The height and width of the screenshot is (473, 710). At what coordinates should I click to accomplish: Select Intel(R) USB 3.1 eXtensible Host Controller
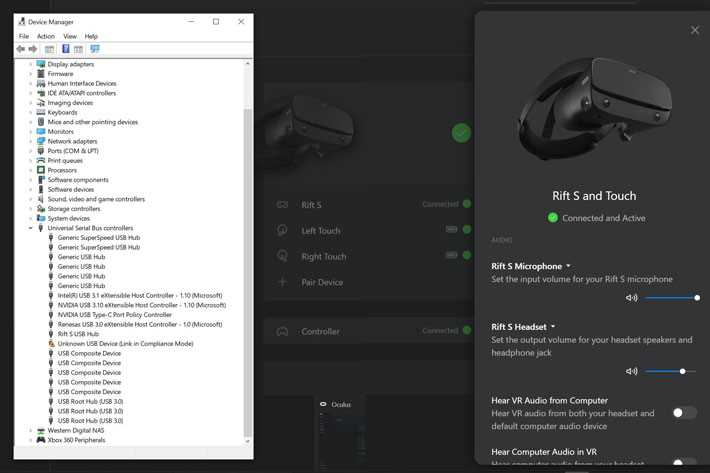(140, 295)
